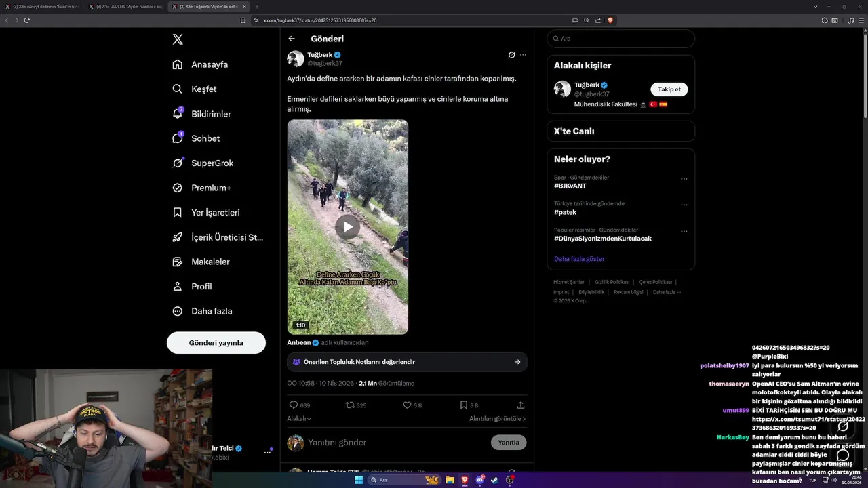Open Discord from taskbar
This screenshot has height=488, width=868.
coord(479,480)
